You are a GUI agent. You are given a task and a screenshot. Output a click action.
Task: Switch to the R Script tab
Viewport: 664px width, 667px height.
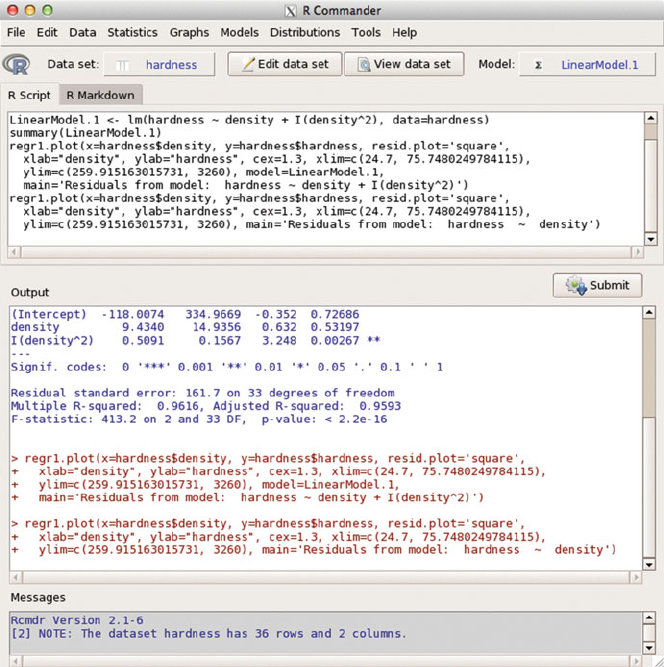(x=29, y=95)
